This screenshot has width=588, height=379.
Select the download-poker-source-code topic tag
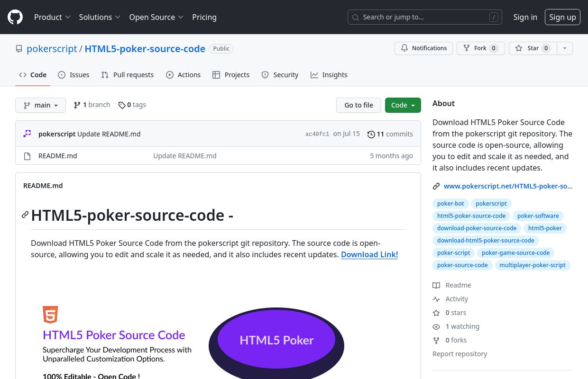coord(477,228)
